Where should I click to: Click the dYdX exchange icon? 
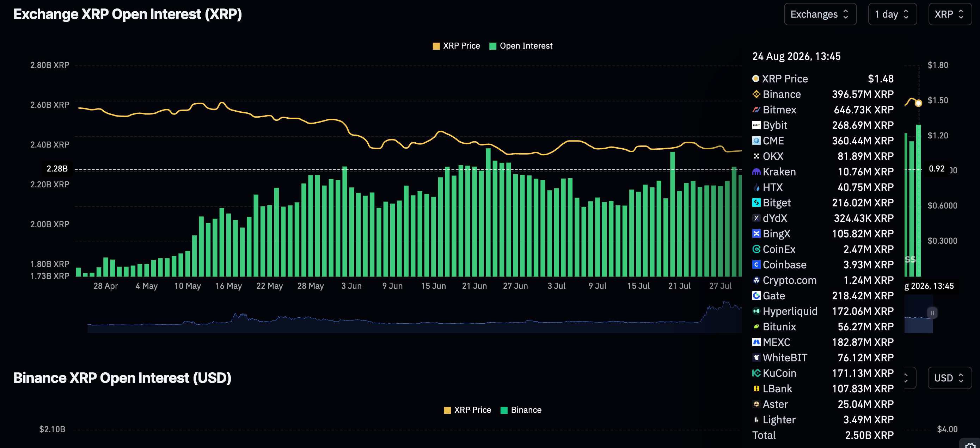756,218
